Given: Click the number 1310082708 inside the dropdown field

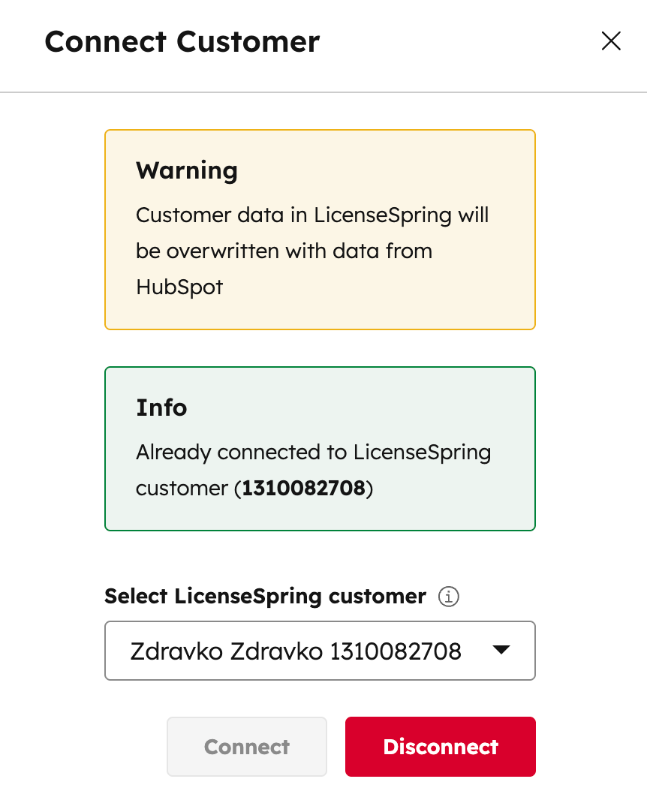Looking at the screenshot, I should coord(396,651).
